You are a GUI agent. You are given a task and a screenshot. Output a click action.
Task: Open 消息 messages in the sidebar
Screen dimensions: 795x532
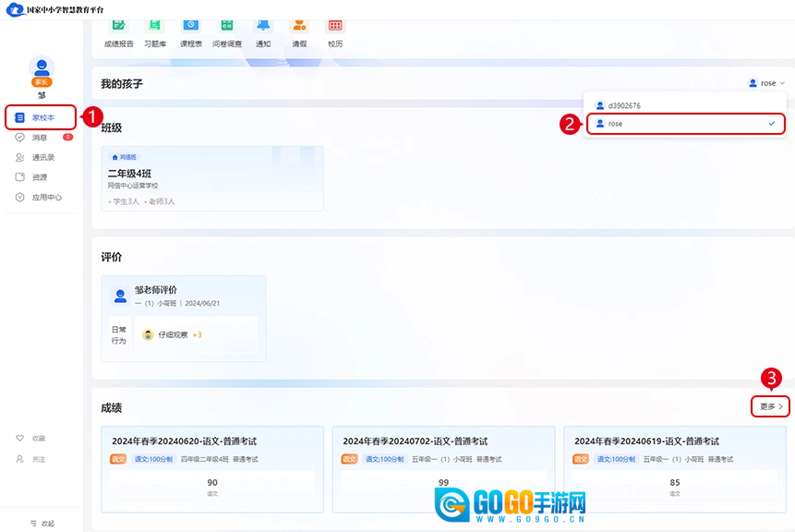40,138
